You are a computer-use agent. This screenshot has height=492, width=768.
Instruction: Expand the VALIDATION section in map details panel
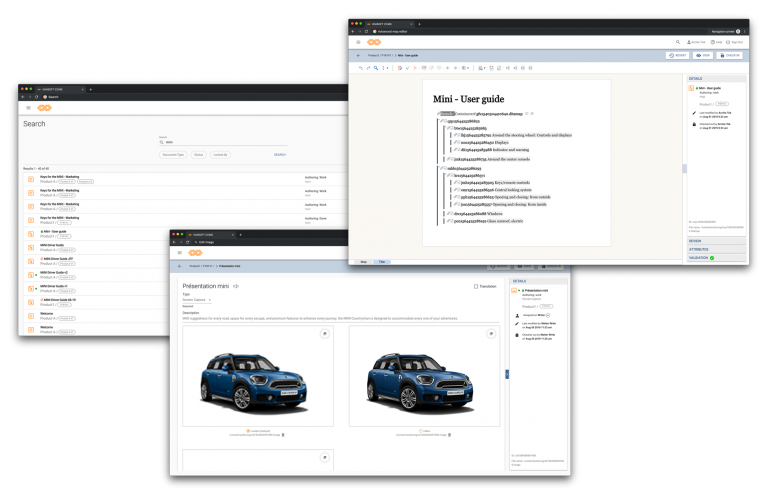(717, 258)
